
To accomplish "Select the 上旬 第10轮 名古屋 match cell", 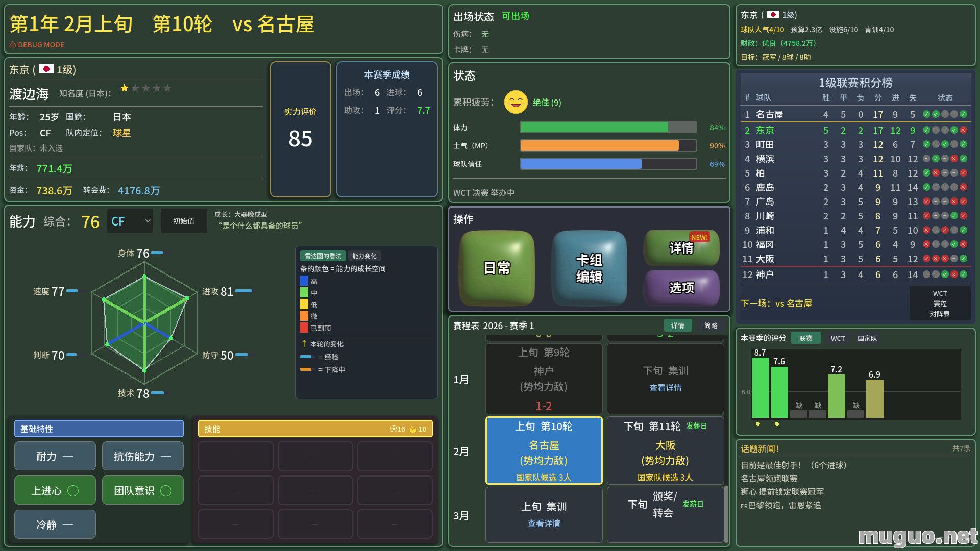I will pos(544,450).
